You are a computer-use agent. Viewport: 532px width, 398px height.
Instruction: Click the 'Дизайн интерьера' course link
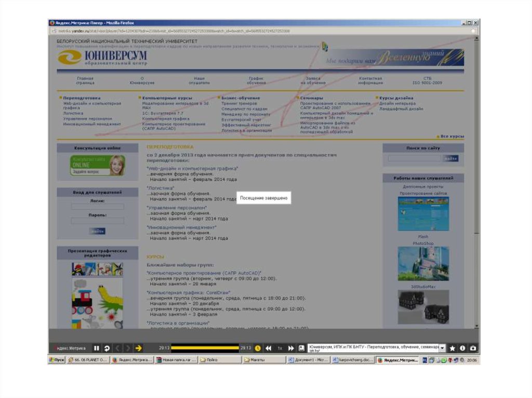point(397,103)
